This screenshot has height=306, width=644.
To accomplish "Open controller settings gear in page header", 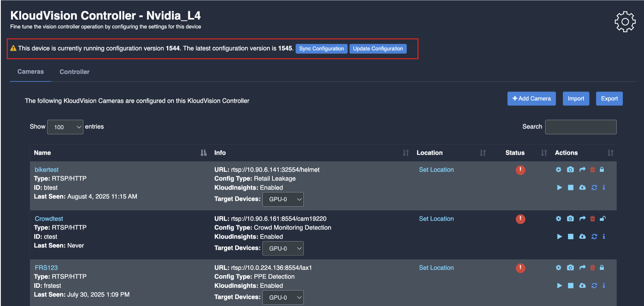I will (625, 22).
